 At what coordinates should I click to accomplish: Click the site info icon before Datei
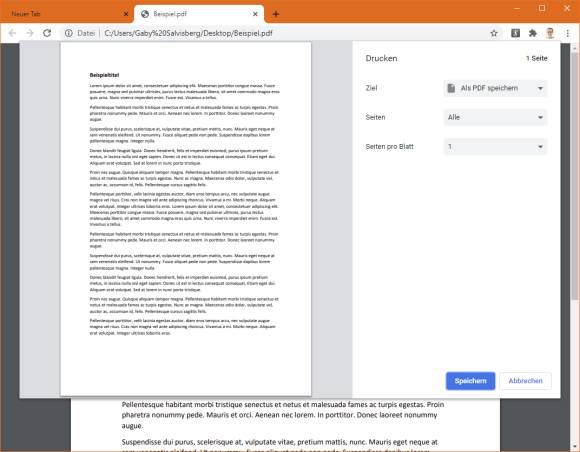69,33
